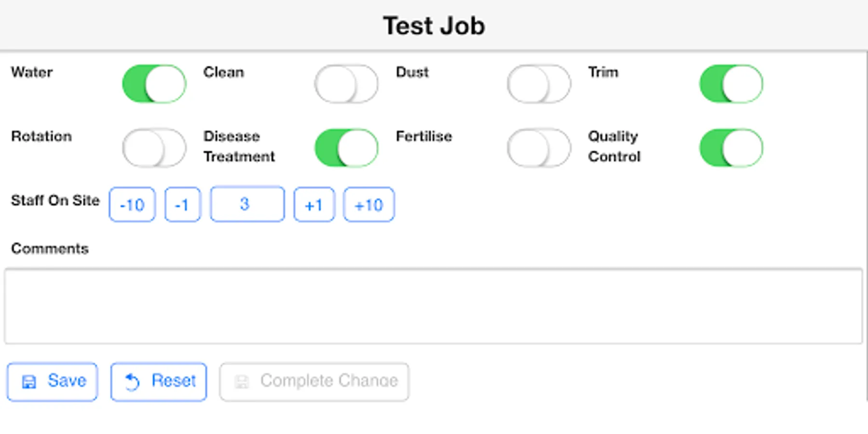
Task: Click the Staff On Site number field
Action: pyautogui.click(x=247, y=204)
